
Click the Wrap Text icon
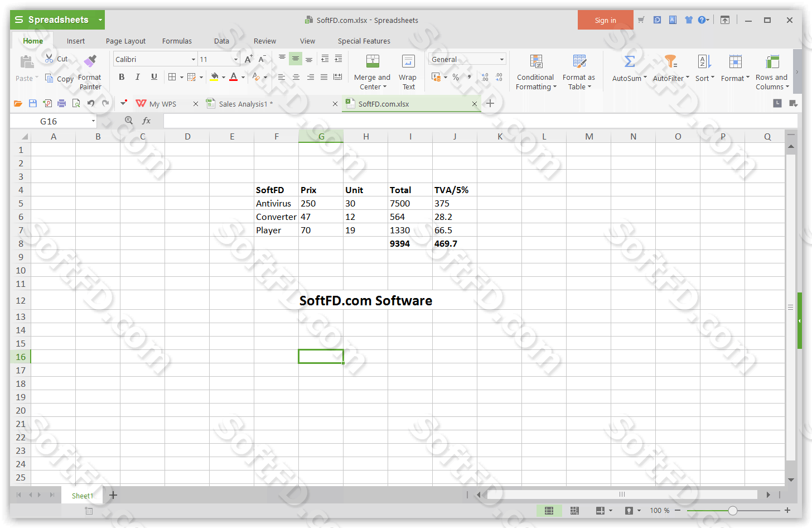(x=408, y=61)
